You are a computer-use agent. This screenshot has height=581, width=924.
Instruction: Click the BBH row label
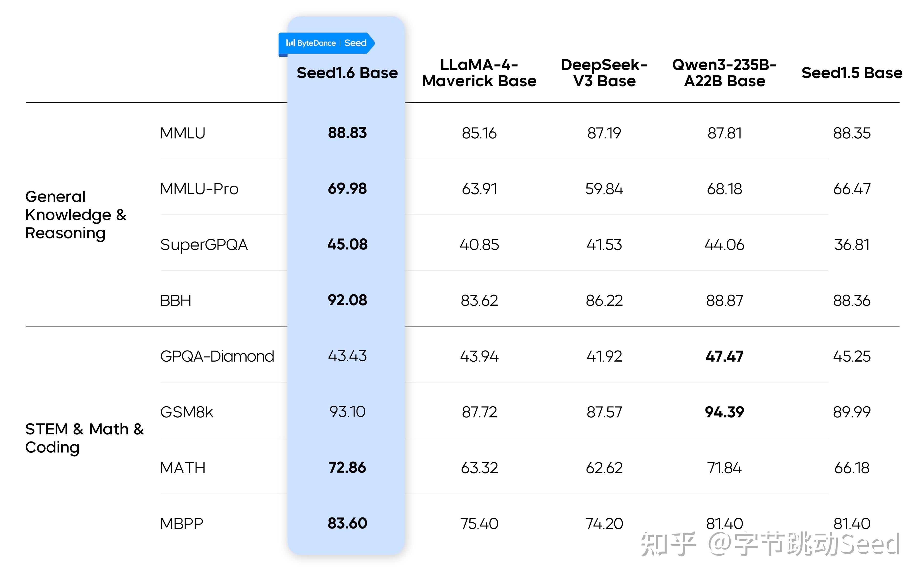176,301
